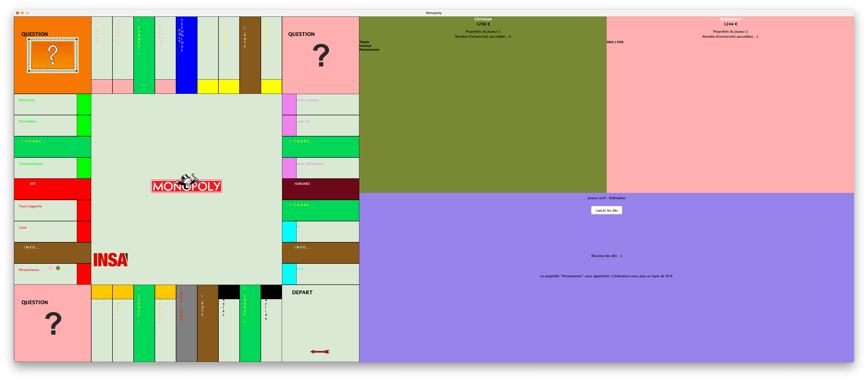Click the Lancer les dés button
Viewport: 868px width, 381px height.
(606, 210)
